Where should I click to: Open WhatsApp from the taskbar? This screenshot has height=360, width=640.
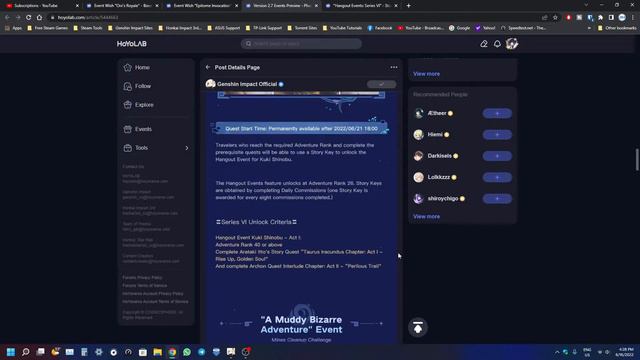tap(187, 352)
